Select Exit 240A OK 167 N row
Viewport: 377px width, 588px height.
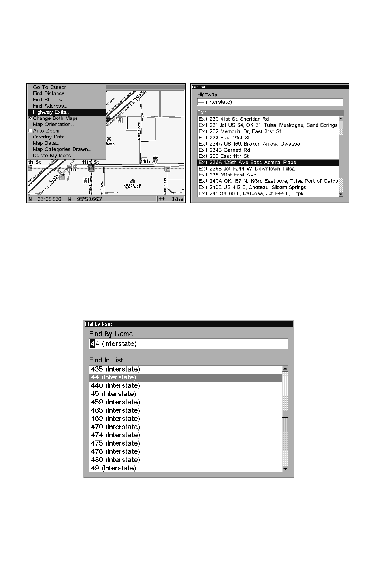268,181
